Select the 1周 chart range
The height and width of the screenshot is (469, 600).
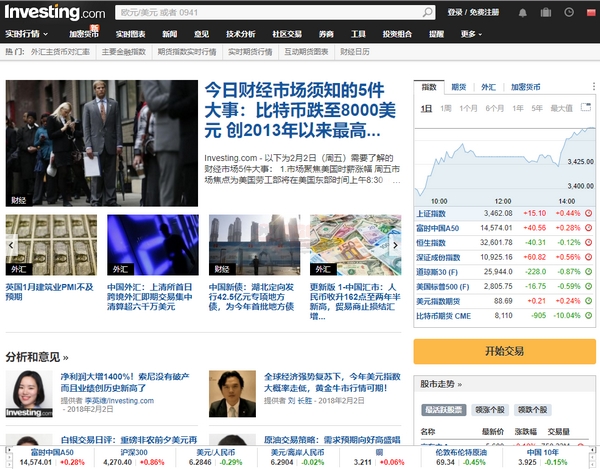[x=446, y=109]
